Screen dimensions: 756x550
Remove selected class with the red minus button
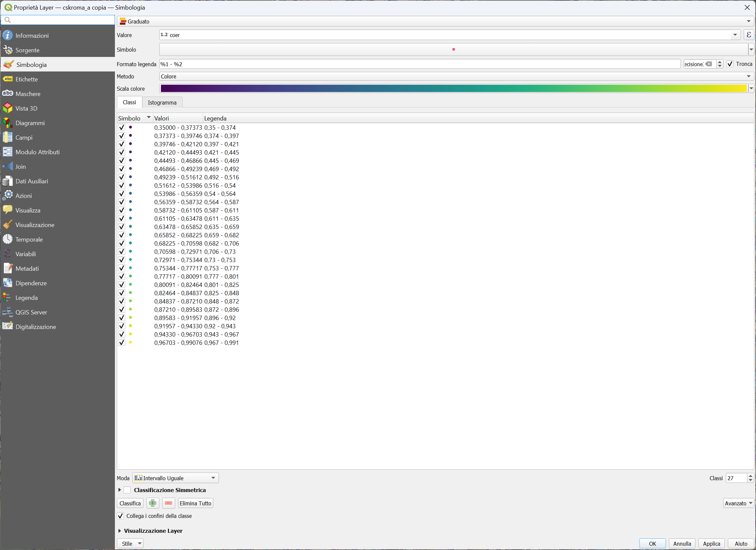point(168,503)
